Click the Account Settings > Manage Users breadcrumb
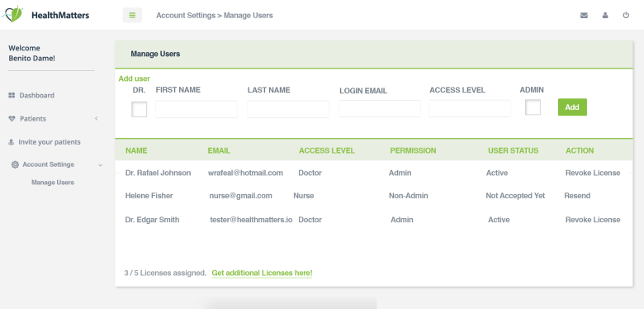This screenshot has height=309, width=644. tap(215, 16)
